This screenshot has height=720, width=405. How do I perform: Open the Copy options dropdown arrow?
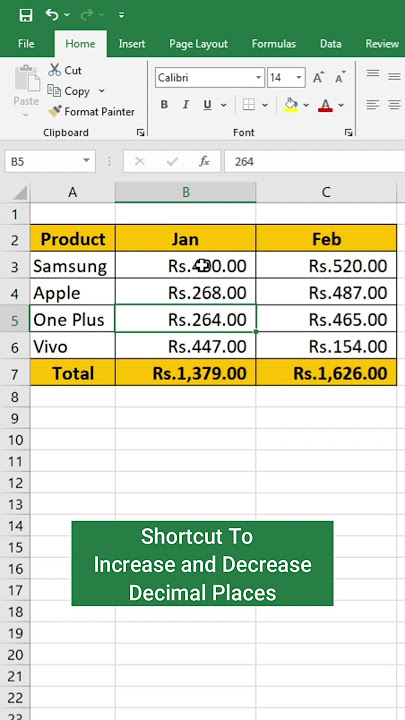tap(101, 91)
